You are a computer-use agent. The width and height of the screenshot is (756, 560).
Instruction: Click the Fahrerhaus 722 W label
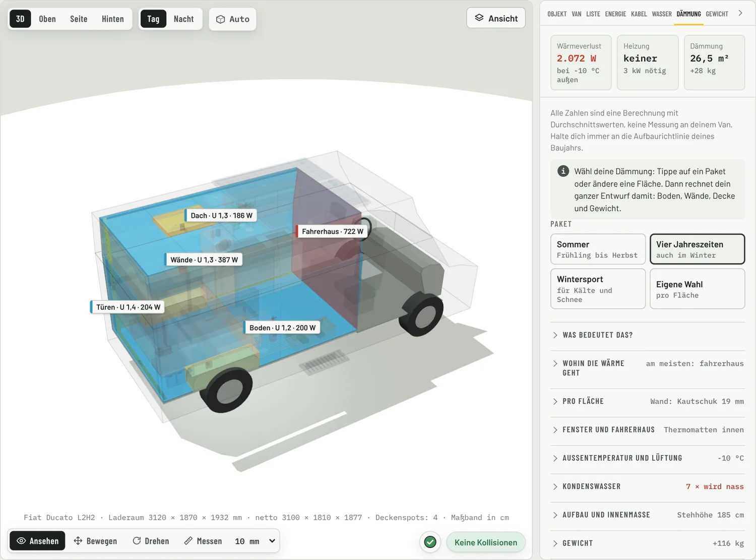click(332, 231)
